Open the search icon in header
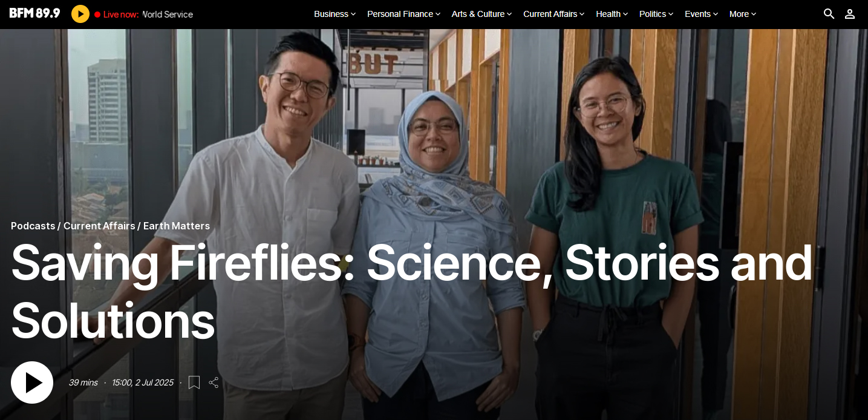 tap(829, 14)
